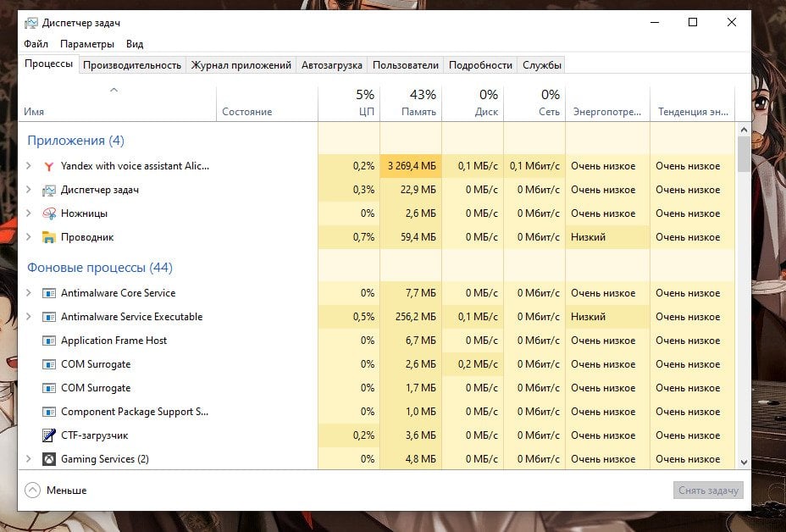Click the CTF-загрузчик pen icon
Viewport: 786px width, 532px height.
pyautogui.click(x=48, y=435)
